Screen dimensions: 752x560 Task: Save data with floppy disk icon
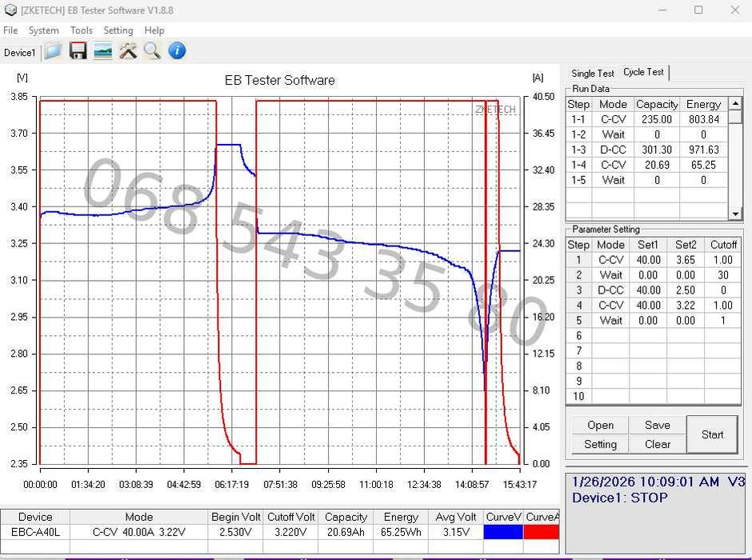pos(78,50)
